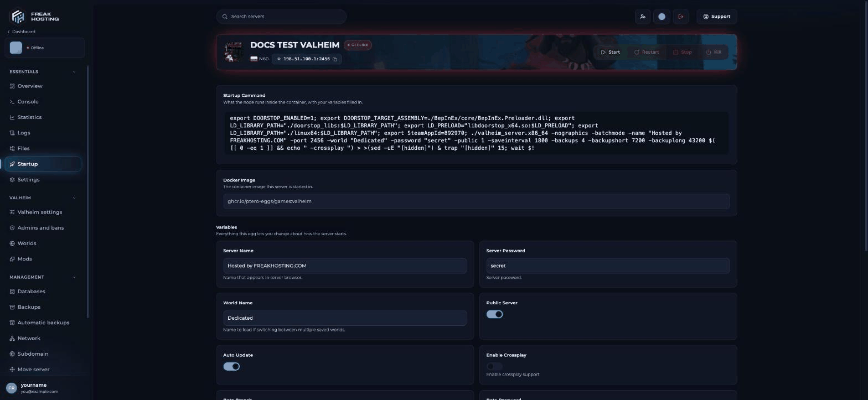Click the Kill server button

click(714, 52)
